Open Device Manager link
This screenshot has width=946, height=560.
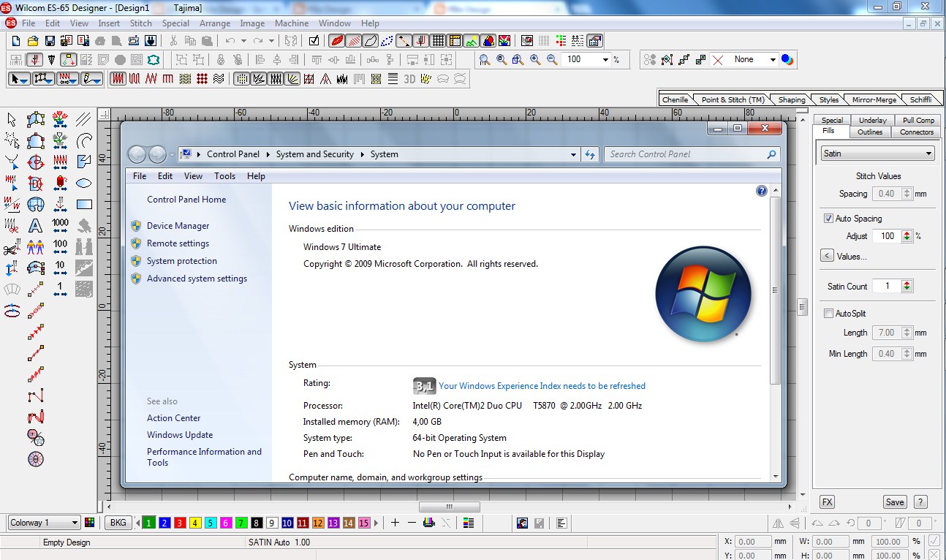coord(178,226)
